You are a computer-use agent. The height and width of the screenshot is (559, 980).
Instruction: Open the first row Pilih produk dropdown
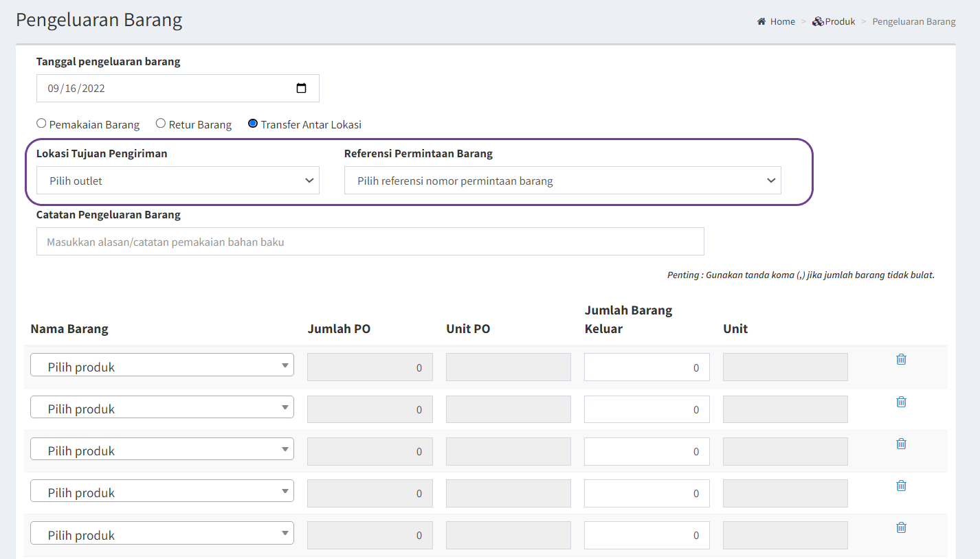pos(162,365)
